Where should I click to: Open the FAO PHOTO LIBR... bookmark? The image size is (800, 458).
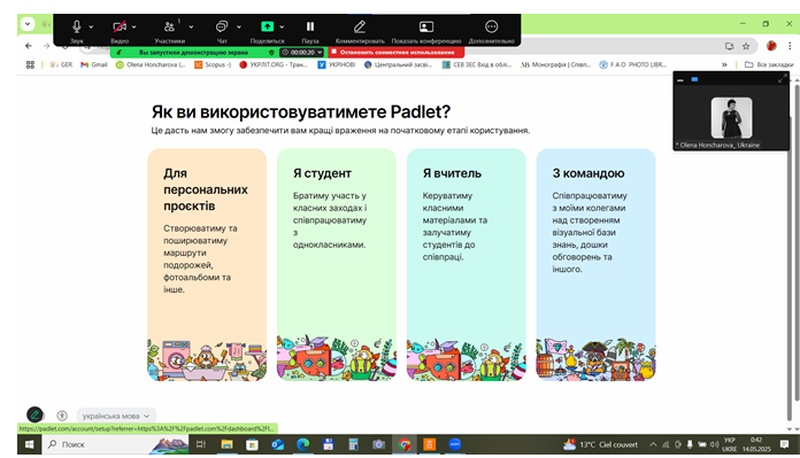coord(633,65)
